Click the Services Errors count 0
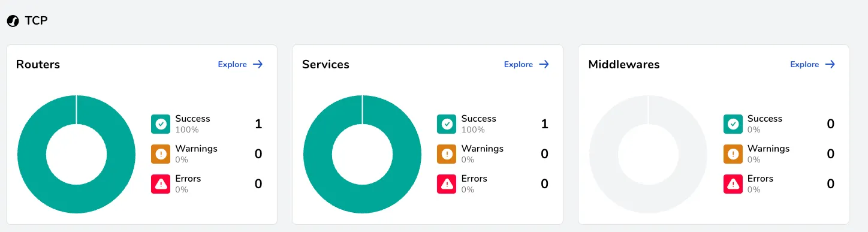Image resolution: width=868 pixels, height=232 pixels. point(544,184)
